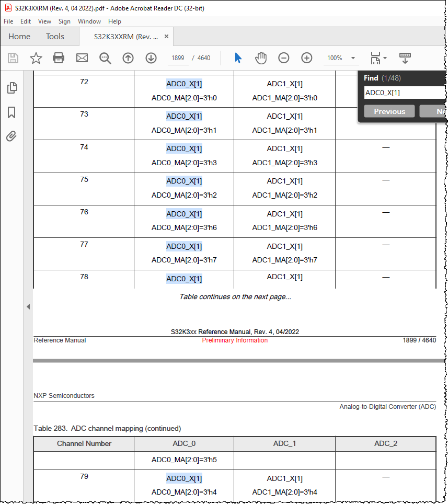Go to the previous page using the up arrow
The height and width of the screenshot is (504, 448).
(x=128, y=58)
